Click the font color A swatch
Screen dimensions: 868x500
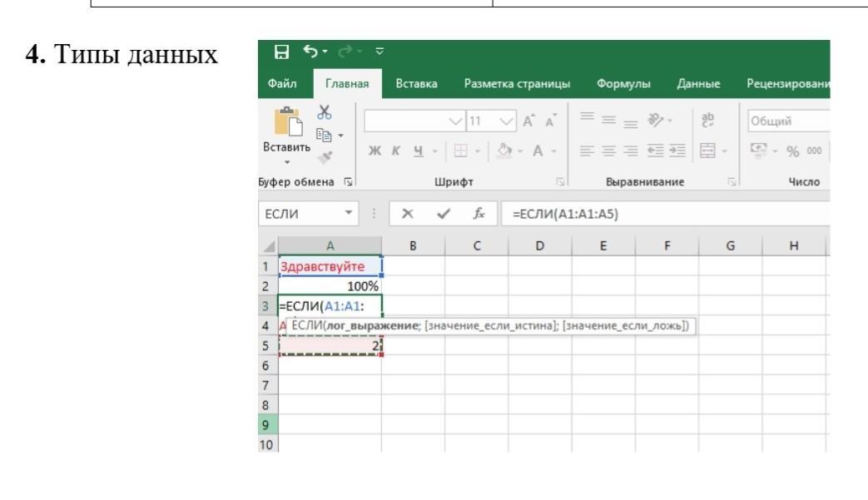pos(538,151)
